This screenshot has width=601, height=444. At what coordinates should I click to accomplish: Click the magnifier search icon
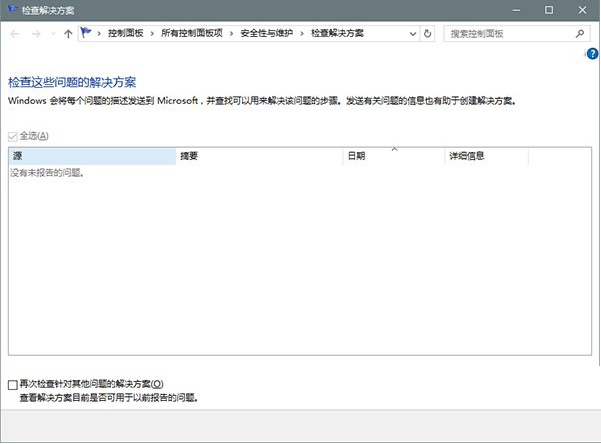579,34
